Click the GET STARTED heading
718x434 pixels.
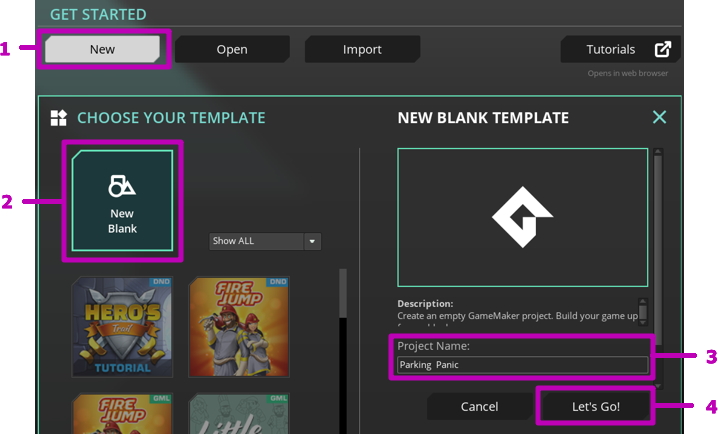click(98, 15)
